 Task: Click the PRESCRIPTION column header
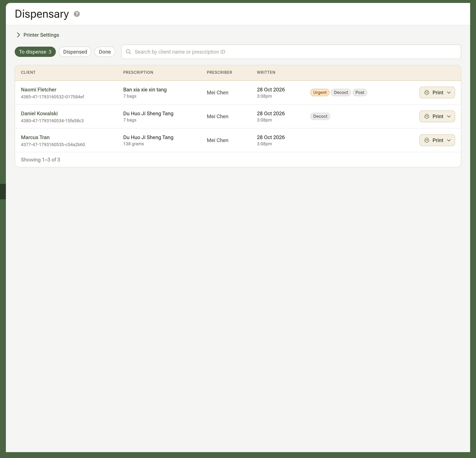pos(138,72)
